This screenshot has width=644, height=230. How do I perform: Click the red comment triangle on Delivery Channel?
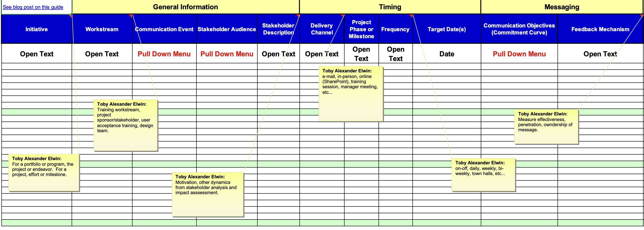click(342, 16)
